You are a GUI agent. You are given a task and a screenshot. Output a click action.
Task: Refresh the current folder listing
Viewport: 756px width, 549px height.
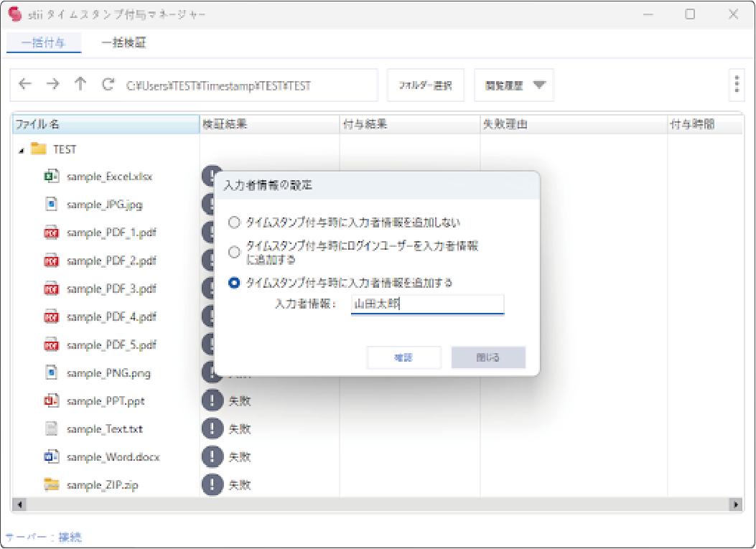tap(108, 85)
